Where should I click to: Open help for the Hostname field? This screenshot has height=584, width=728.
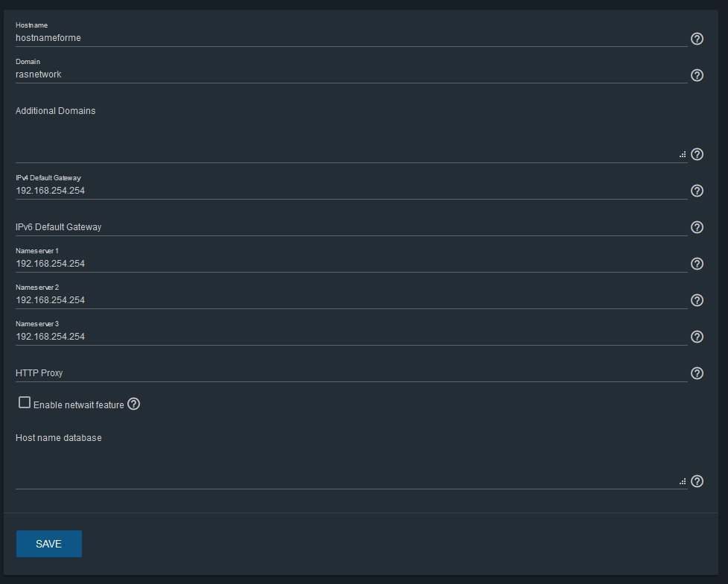coord(697,39)
